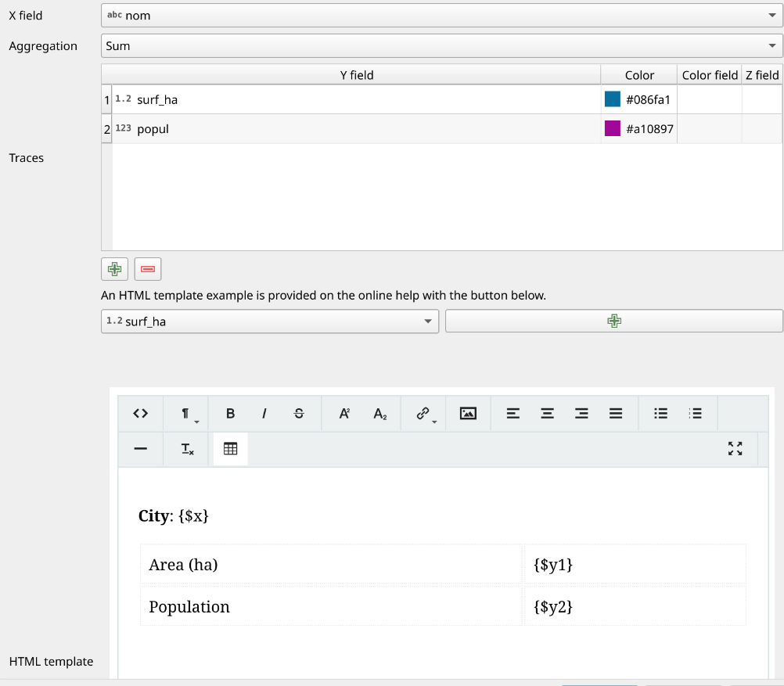Select trace row header 1
Screen dimensions: 784x686
click(x=106, y=99)
